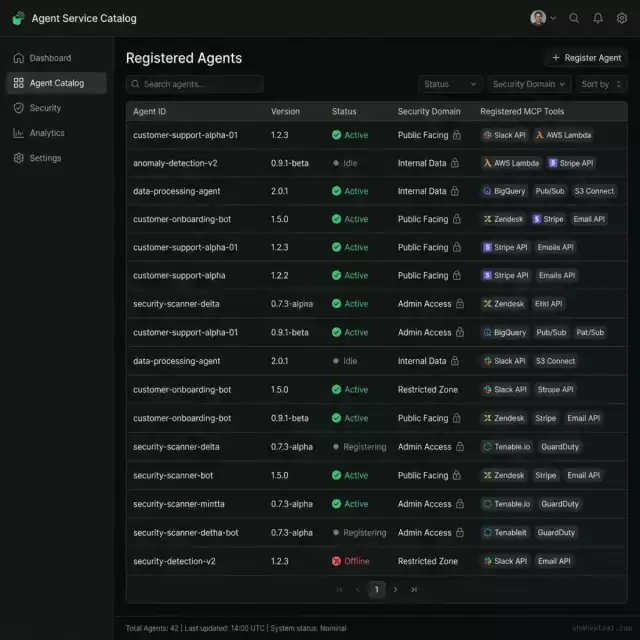Click lock icon in security-scanner-bot row
Screen dimensions: 640x640
point(457,475)
